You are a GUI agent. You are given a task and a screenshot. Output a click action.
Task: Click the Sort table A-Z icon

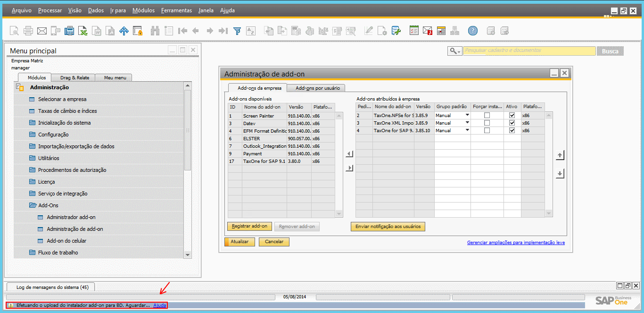tap(251, 31)
